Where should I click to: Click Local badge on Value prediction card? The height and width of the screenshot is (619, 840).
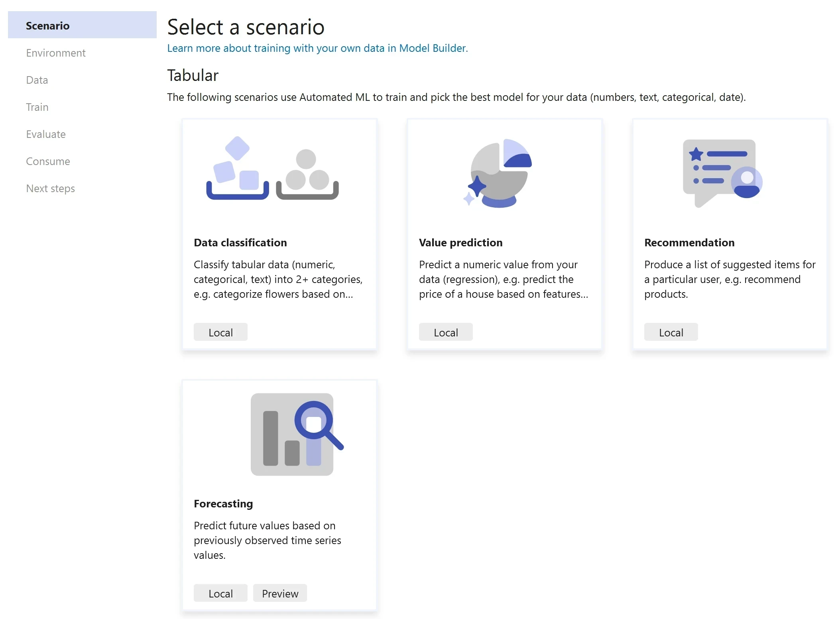click(x=446, y=332)
